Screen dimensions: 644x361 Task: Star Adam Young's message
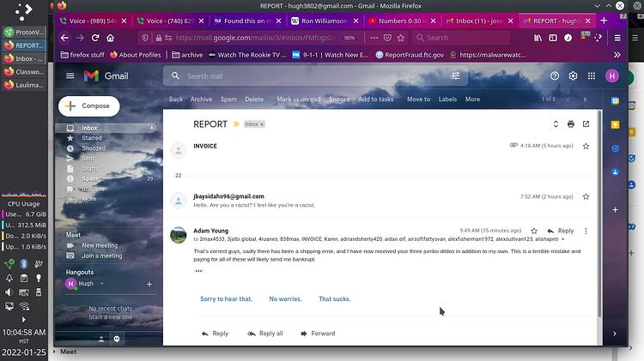[534, 231]
